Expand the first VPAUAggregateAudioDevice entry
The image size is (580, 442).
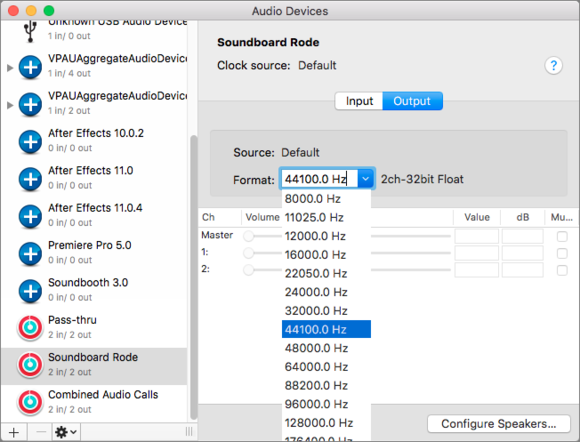(x=10, y=68)
